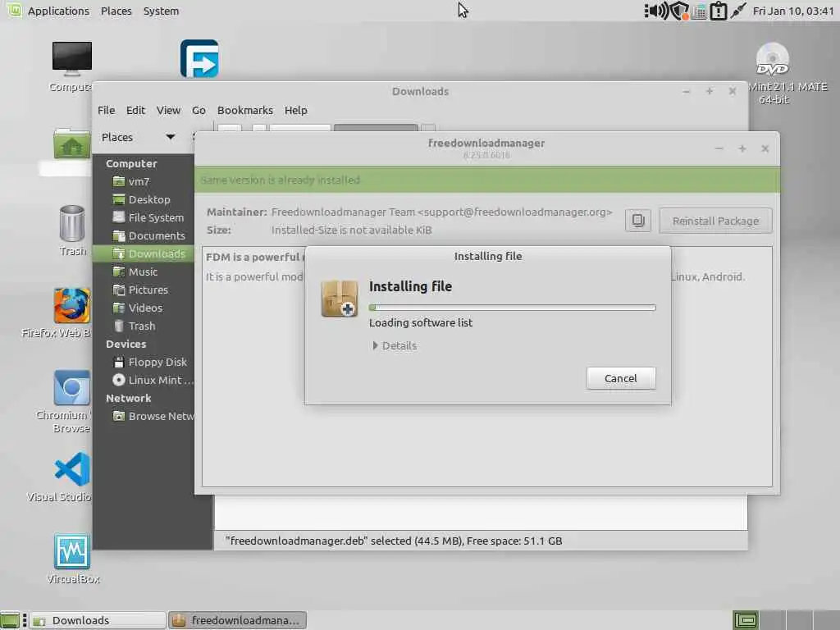840x630 pixels.
Task: Close the freedownloadmanager installer window
Action: point(765,148)
